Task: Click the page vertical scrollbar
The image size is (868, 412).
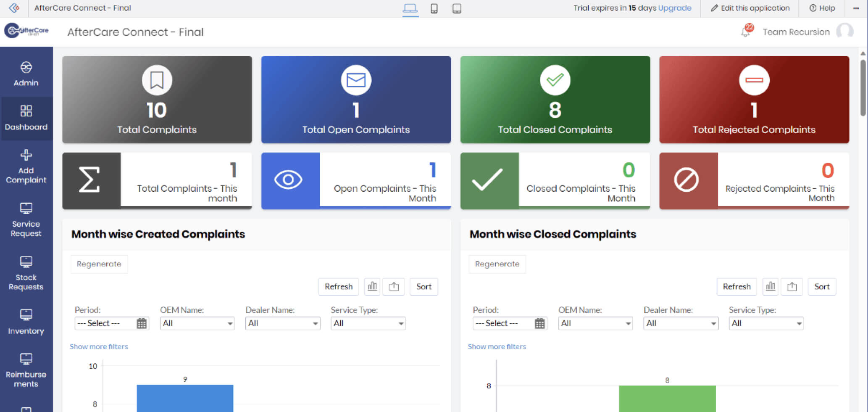Action: tap(863, 88)
